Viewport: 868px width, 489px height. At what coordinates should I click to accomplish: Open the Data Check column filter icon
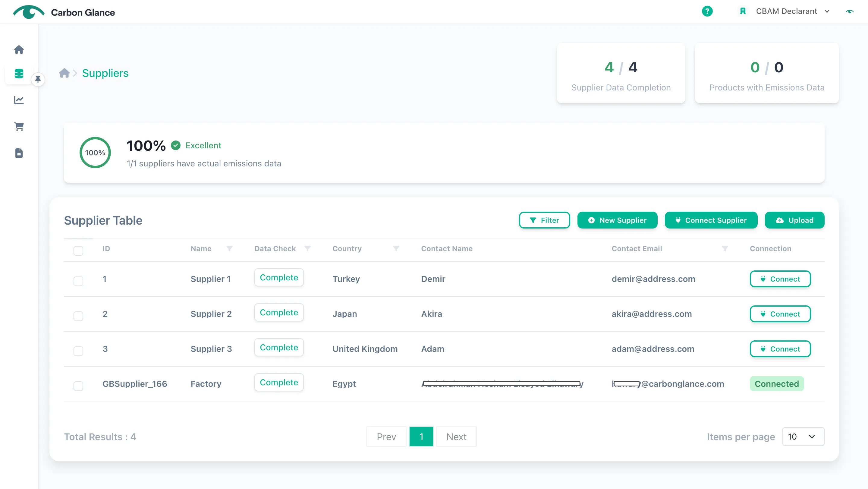click(x=307, y=248)
